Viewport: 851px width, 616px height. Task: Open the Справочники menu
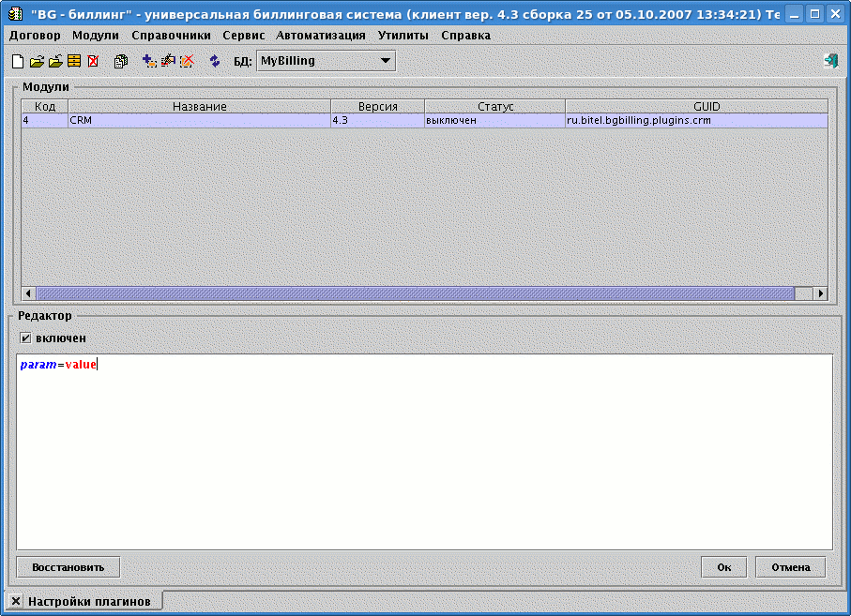(171, 35)
